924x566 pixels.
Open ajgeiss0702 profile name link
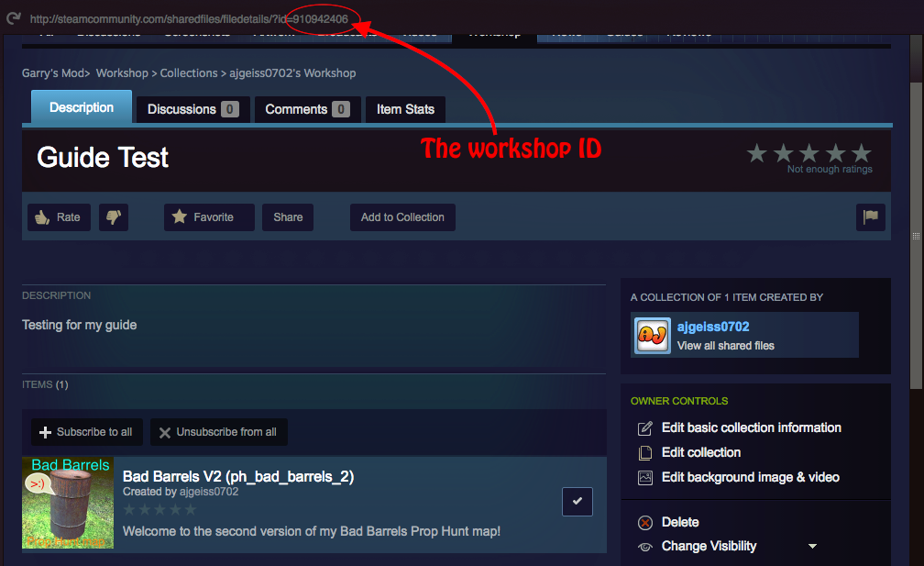coord(713,327)
